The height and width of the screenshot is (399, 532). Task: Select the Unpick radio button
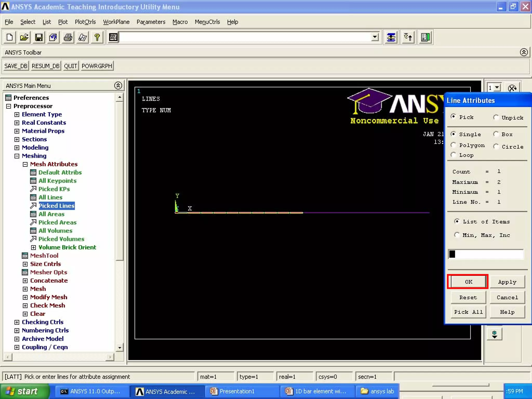click(496, 117)
